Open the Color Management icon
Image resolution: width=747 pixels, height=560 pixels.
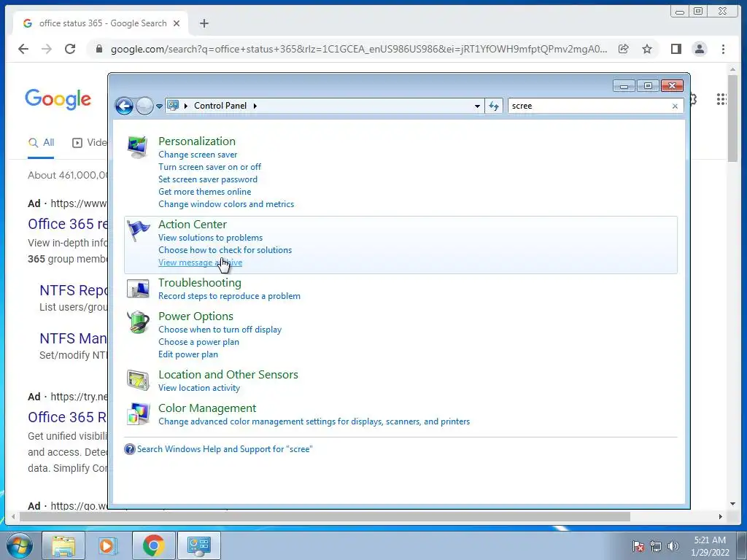click(x=138, y=414)
